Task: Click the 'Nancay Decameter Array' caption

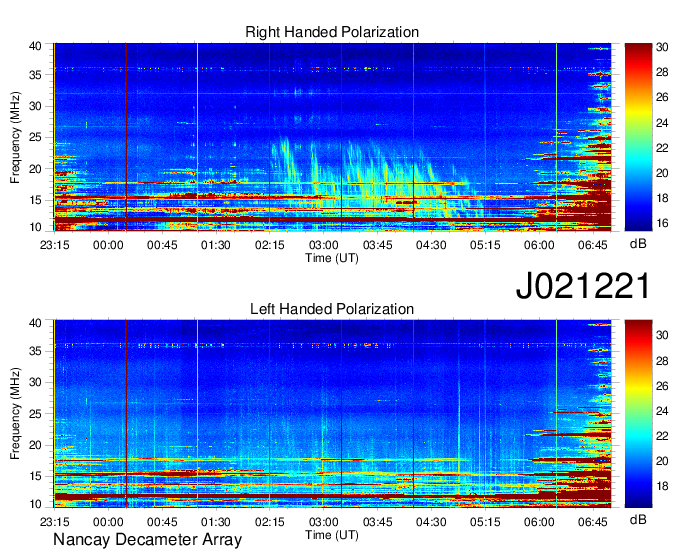Action: coord(147,540)
